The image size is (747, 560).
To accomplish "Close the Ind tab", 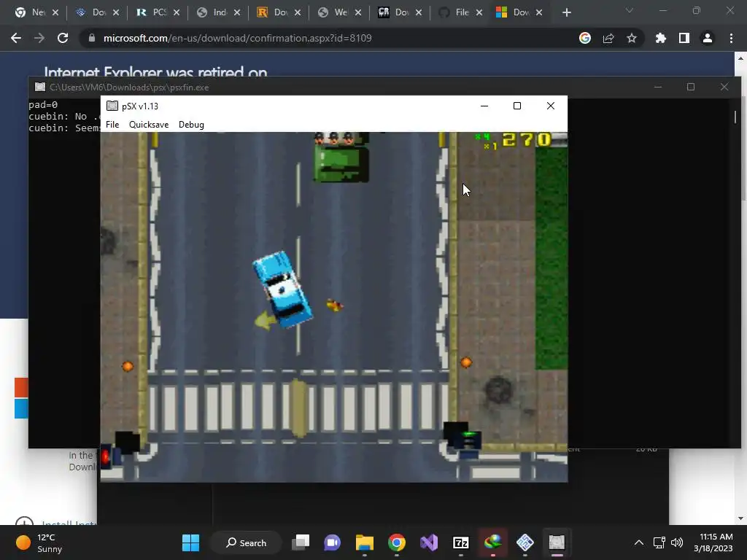I will coord(237,12).
